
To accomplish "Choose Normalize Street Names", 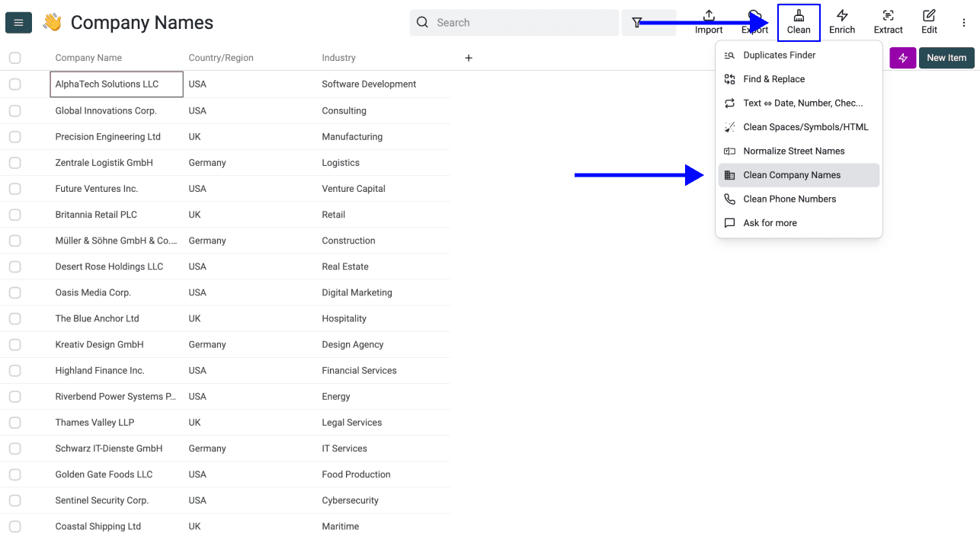I will tap(794, 151).
